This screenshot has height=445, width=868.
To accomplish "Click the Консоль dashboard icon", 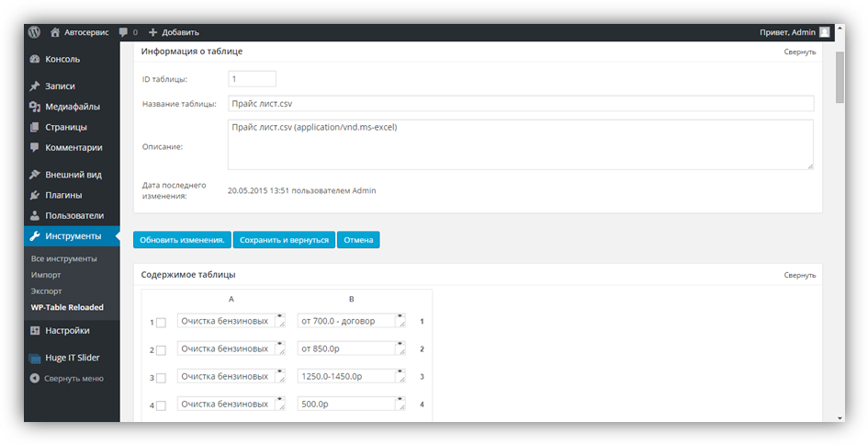I will [x=35, y=59].
